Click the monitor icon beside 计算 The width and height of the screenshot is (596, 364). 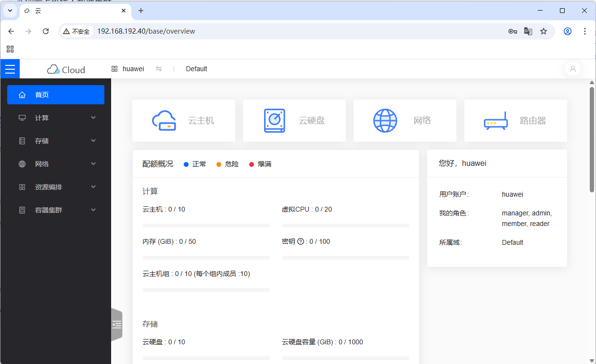coord(22,118)
